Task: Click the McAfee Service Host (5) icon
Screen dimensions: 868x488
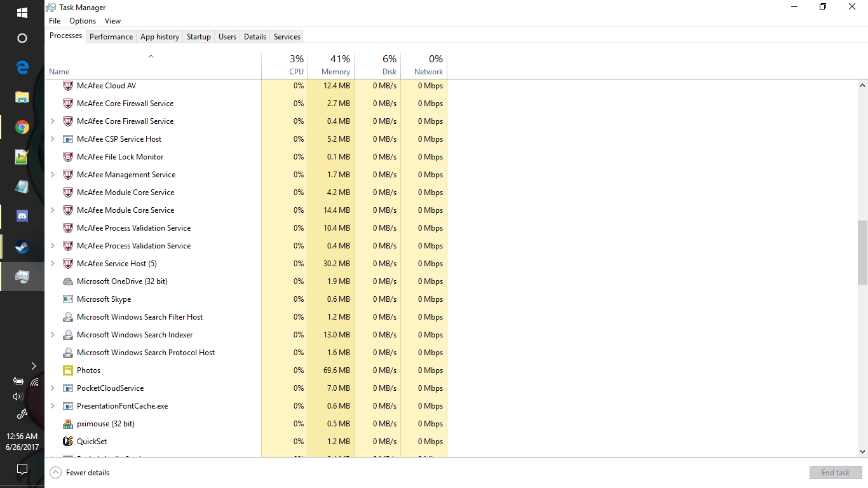Action: pyautogui.click(x=68, y=264)
